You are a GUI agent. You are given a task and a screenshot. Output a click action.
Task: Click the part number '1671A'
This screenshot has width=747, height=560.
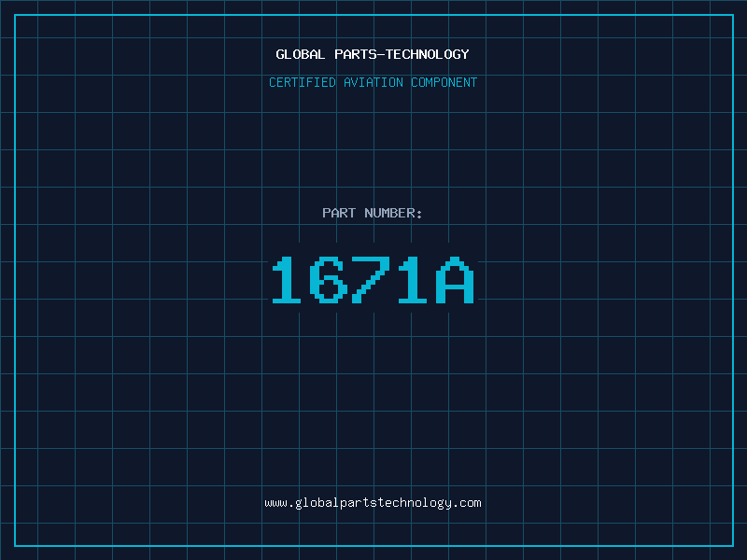tap(373, 280)
